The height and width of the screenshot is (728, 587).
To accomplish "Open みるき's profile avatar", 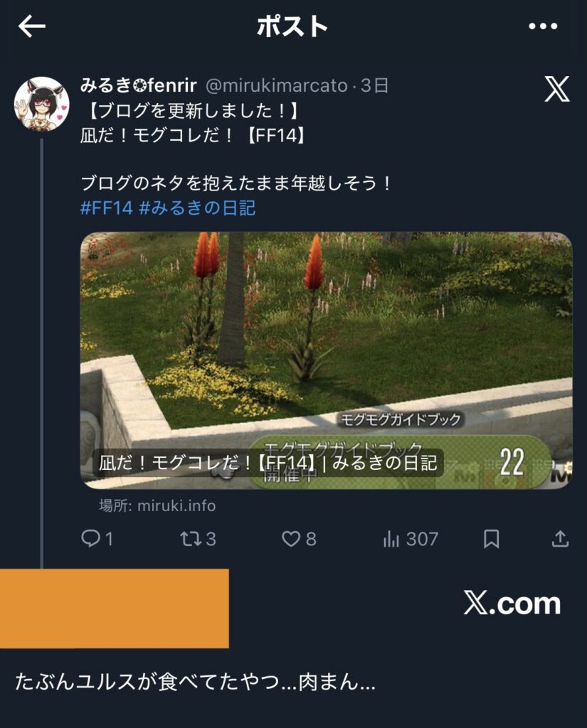I will [x=42, y=104].
